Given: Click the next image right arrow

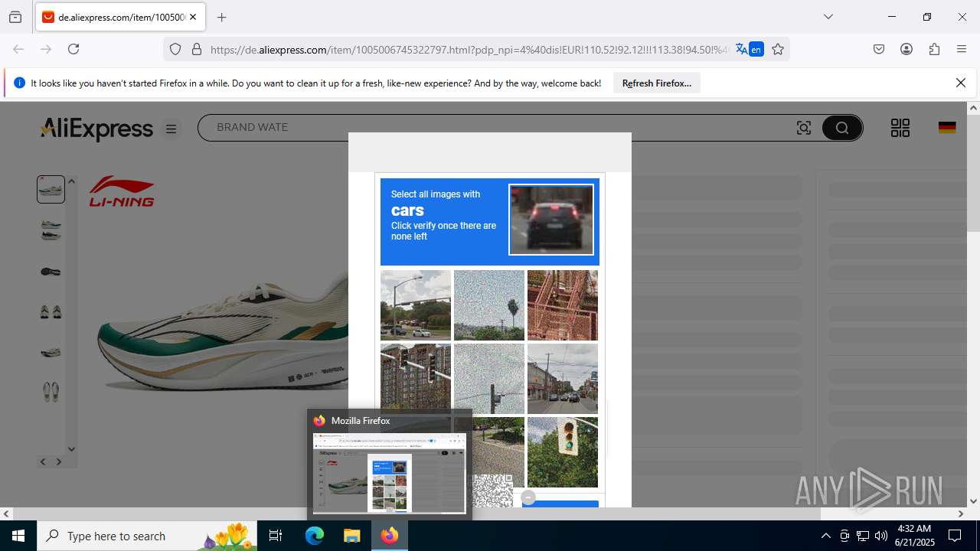Looking at the screenshot, I should click(x=59, y=461).
